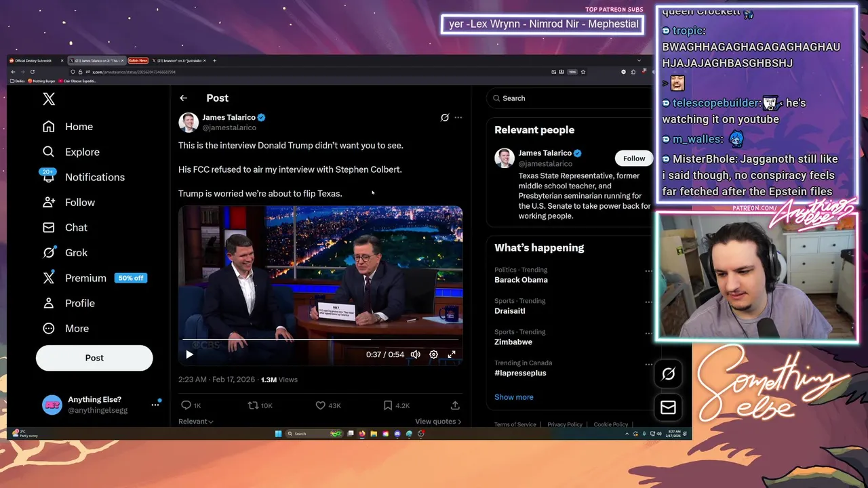Open the more options for Zimbabwe trend

pyautogui.click(x=648, y=333)
